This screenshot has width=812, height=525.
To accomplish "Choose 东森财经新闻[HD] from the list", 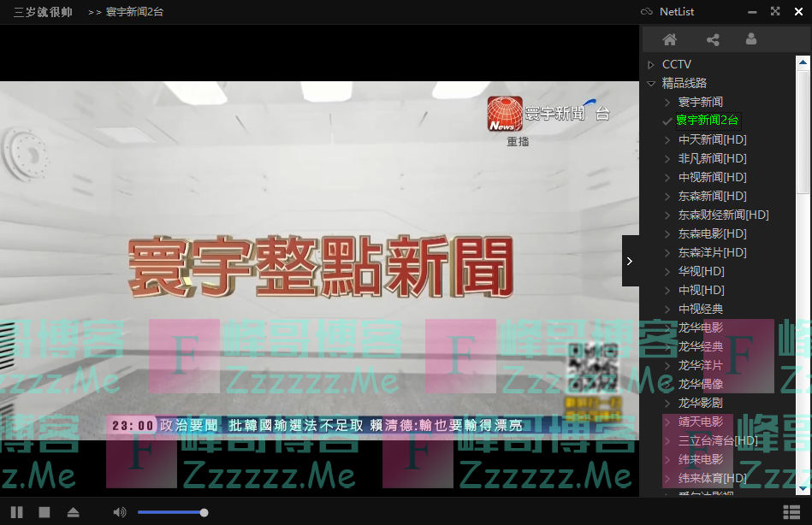I will pos(723,215).
